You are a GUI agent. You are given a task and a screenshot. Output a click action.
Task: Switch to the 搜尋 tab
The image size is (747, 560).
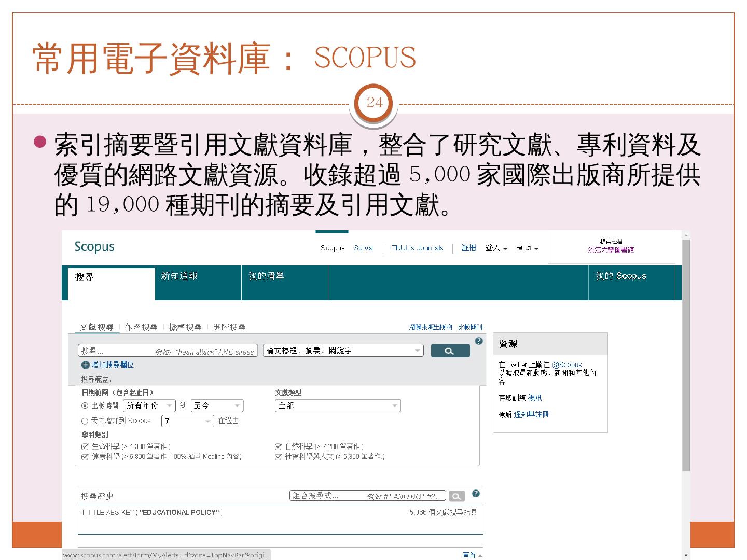(112, 283)
